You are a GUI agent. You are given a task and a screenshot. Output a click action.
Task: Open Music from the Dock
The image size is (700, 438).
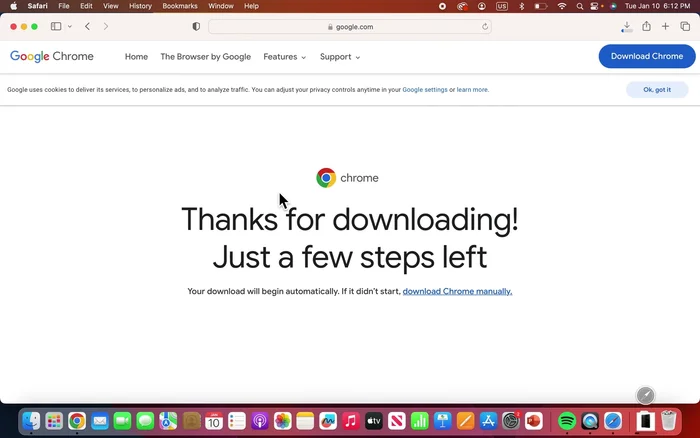click(x=351, y=421)
